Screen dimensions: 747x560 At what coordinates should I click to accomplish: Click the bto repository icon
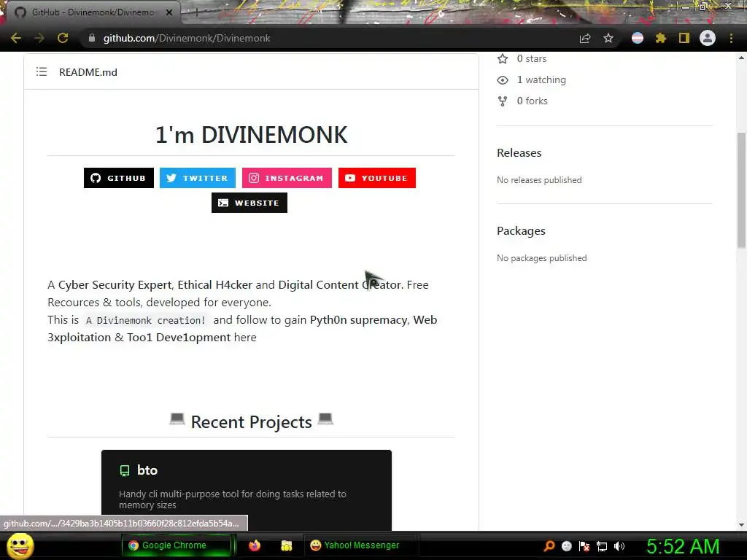(124, 470)
